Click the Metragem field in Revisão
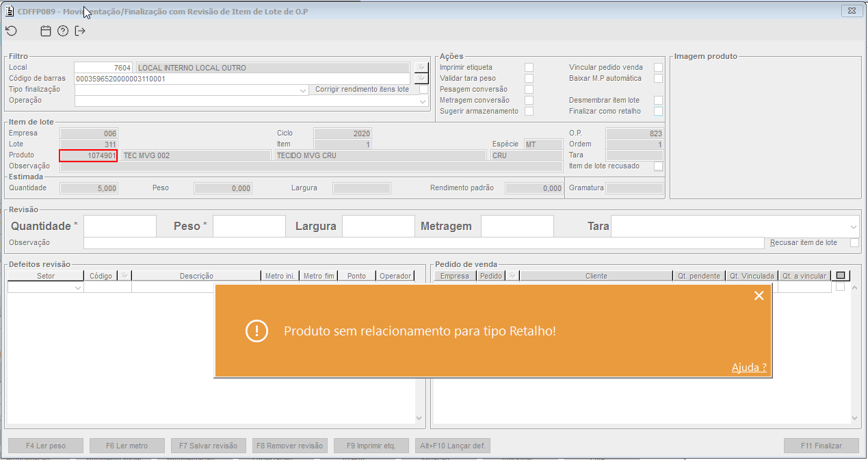Screen dimensions: 868x460 pos(517,226)
